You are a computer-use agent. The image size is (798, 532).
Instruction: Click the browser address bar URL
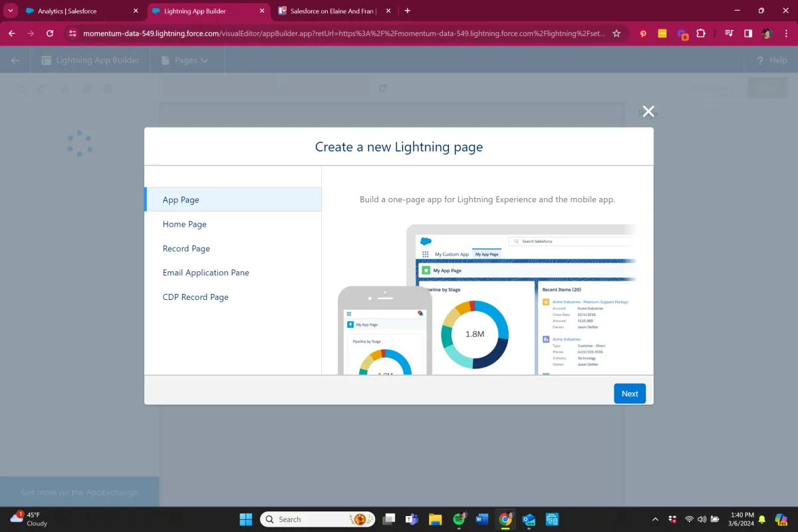(344, 33)
